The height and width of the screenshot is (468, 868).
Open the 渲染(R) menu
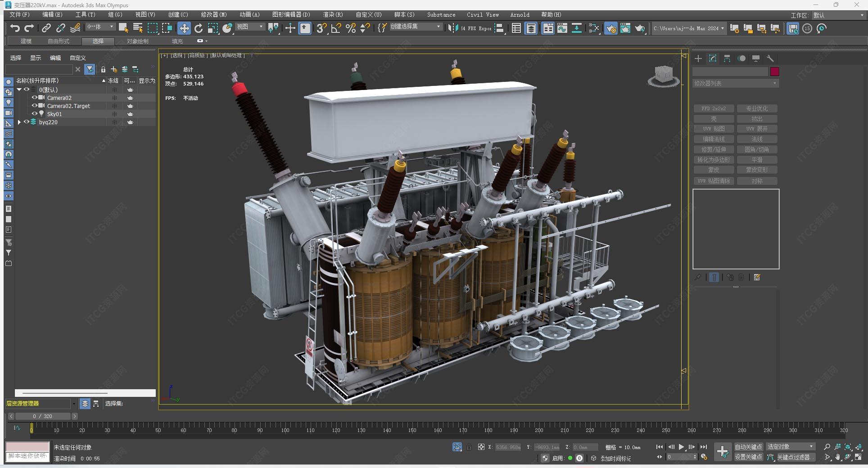coord(332,14)
